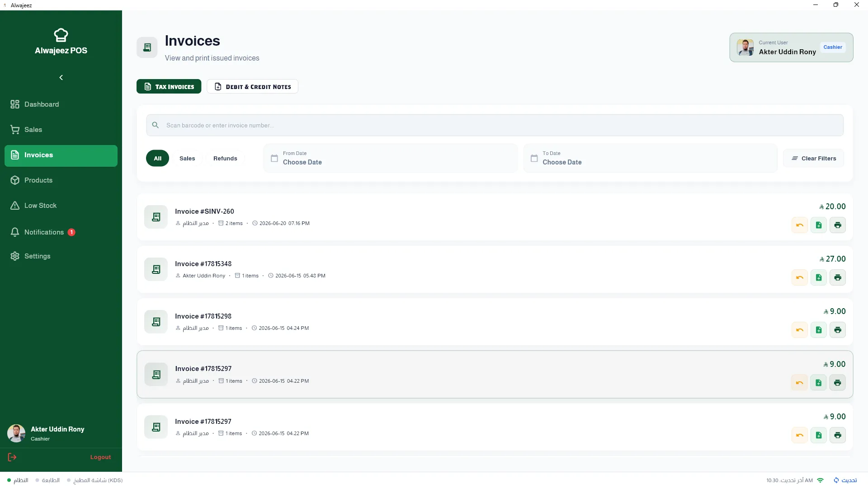This screenshot has width=868, height=488.
Task: Collapse the sidebar with the chevron arrow
Action: [61, 78]
